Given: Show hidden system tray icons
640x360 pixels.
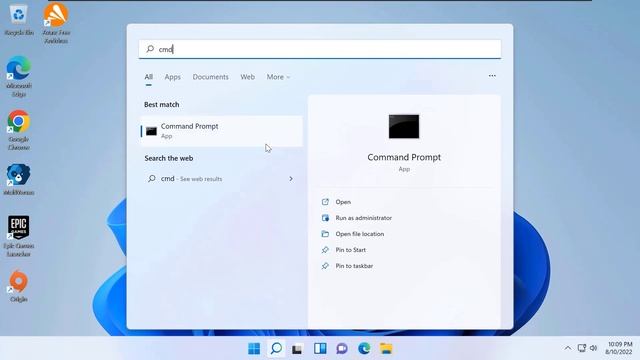Looking at the screenshot, I should 568,348.
